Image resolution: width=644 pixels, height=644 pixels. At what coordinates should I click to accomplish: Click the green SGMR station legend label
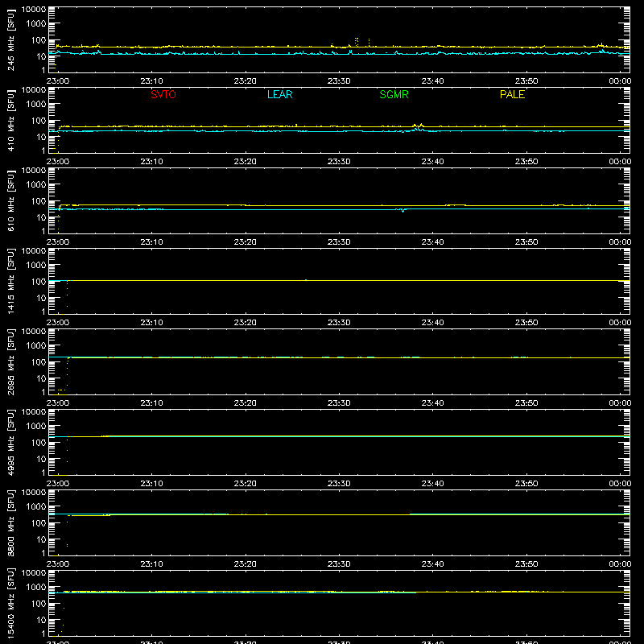(394, 94)
